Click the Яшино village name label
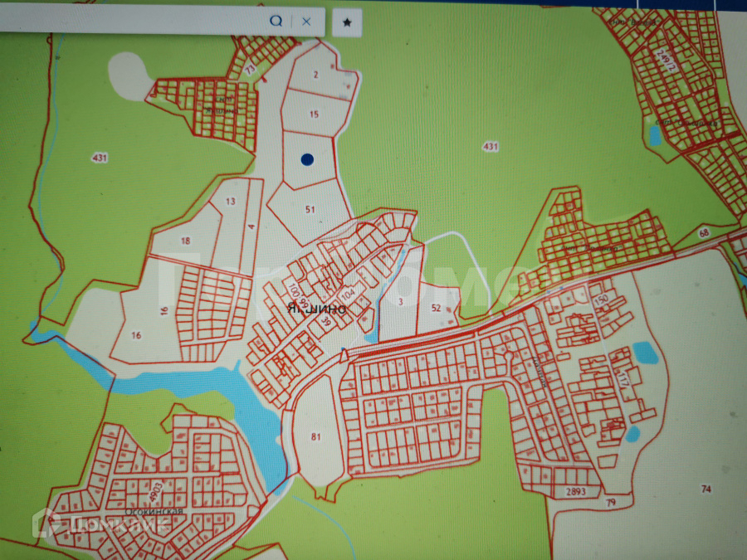747x560 pixels. pos(317,309)
